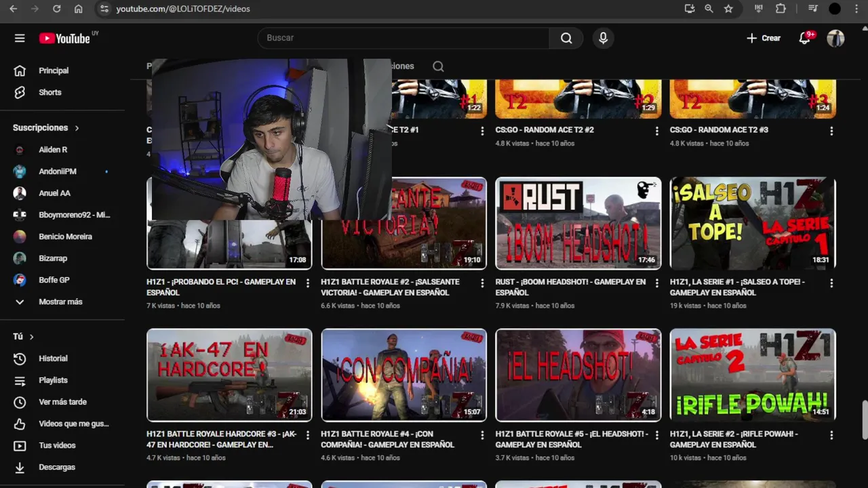Play the ¡SALSEO A TOPE! thumbnail
This screenshot has height=488, width=868.
753,224
